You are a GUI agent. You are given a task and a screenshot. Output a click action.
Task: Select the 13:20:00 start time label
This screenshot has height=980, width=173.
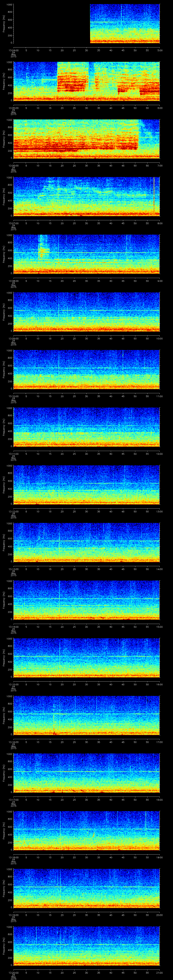[13, 972]
